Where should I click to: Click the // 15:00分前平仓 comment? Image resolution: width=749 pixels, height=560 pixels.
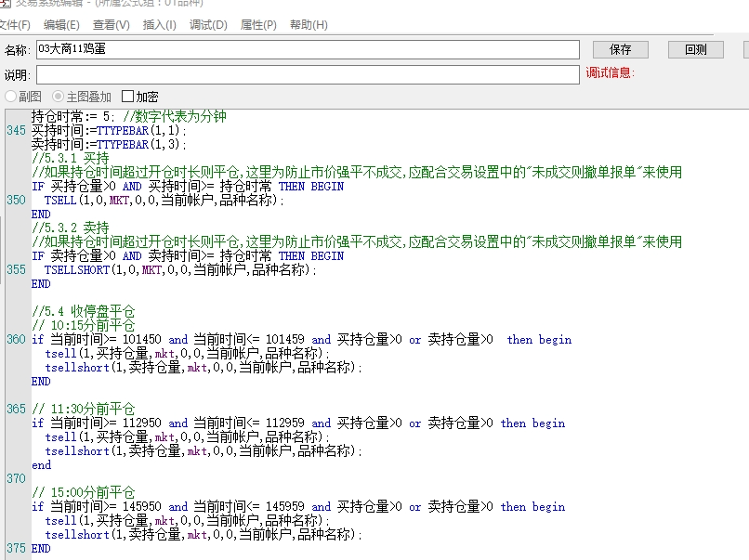83,493
